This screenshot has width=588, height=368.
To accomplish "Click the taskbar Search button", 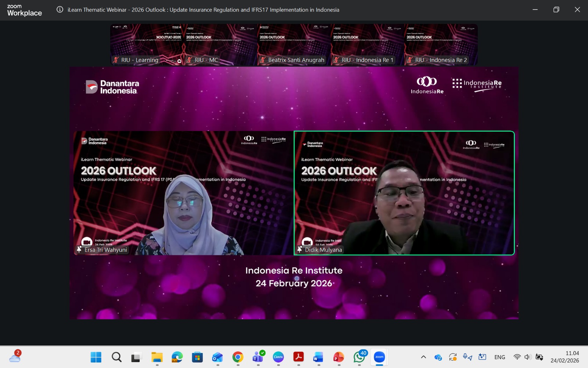I will click(116, 357).
